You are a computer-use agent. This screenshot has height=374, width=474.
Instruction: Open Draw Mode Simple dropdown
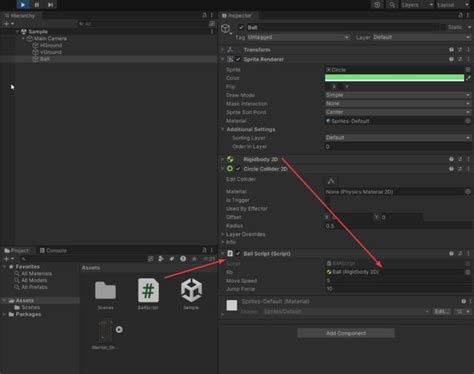pos(398,95)
